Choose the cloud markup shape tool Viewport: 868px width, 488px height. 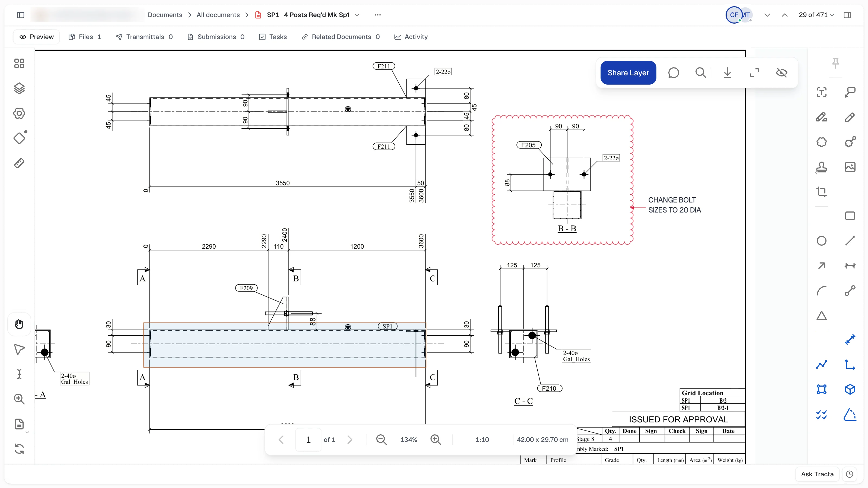[822, 142]
